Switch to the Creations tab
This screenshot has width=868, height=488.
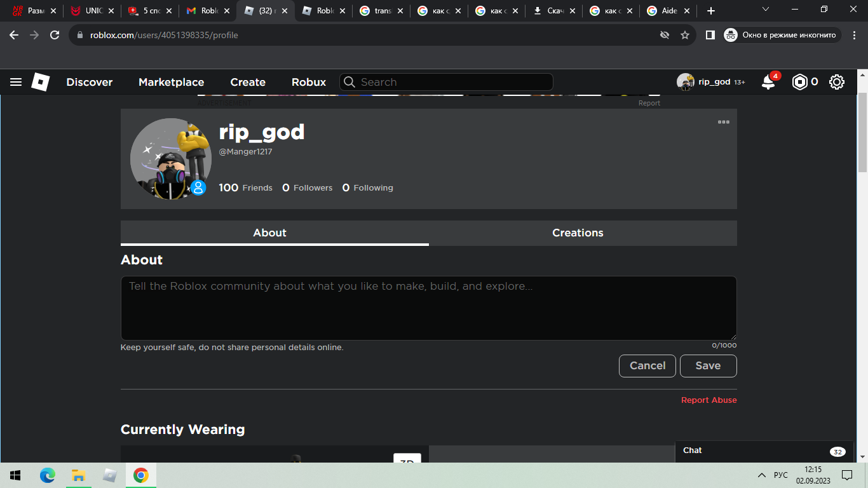click(x=578, y=233)
